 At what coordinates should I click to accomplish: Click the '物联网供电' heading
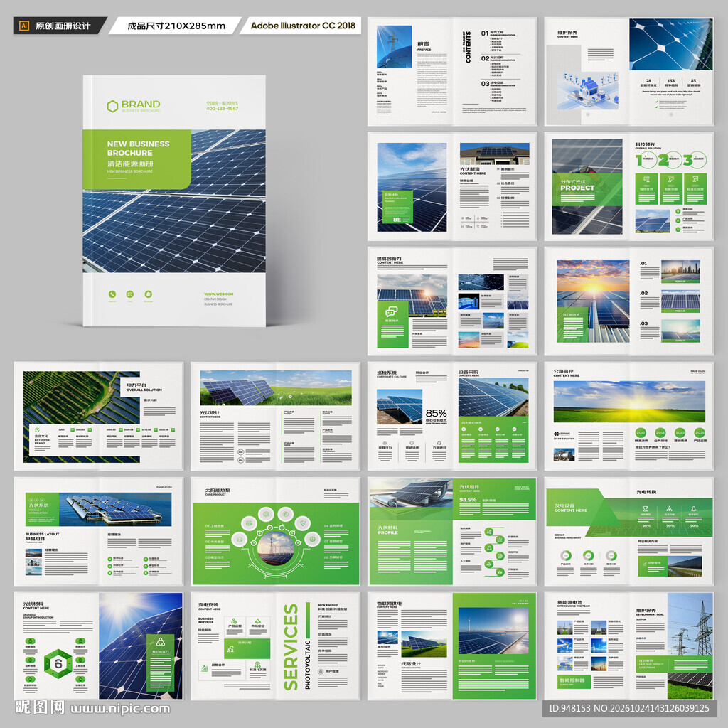click(389, 603)
